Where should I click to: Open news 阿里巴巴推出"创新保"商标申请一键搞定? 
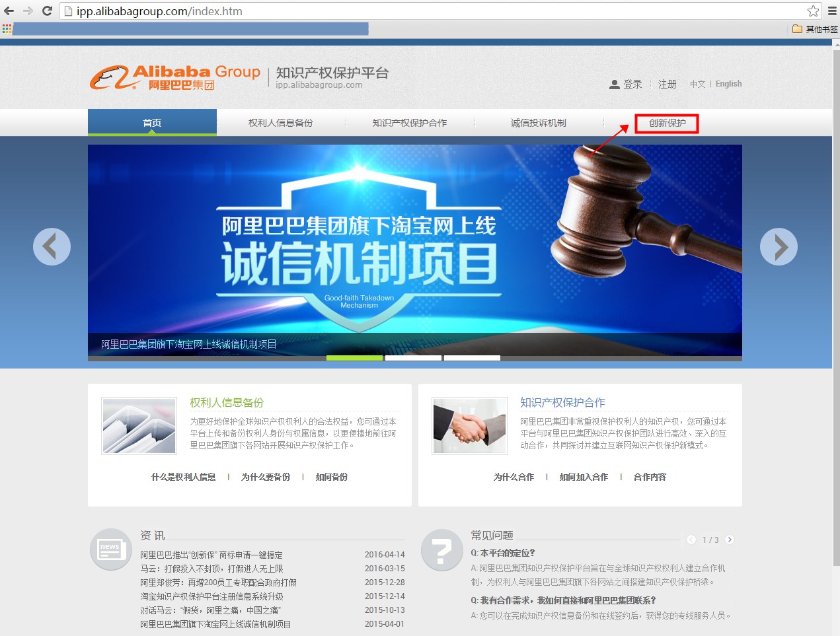[211, 555]
